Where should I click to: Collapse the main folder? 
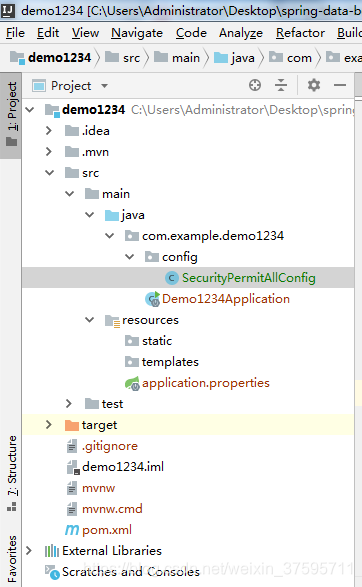70,194
